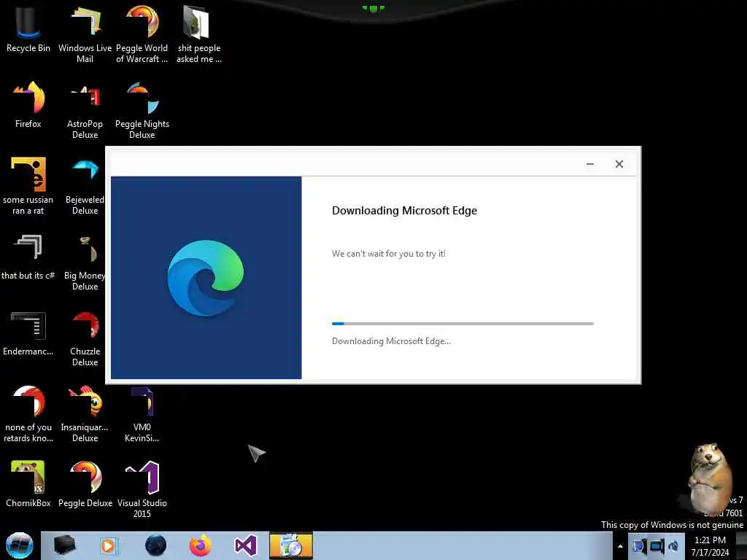
Task: Select the Windows Live Mail desktop icon
Action: 85,34
